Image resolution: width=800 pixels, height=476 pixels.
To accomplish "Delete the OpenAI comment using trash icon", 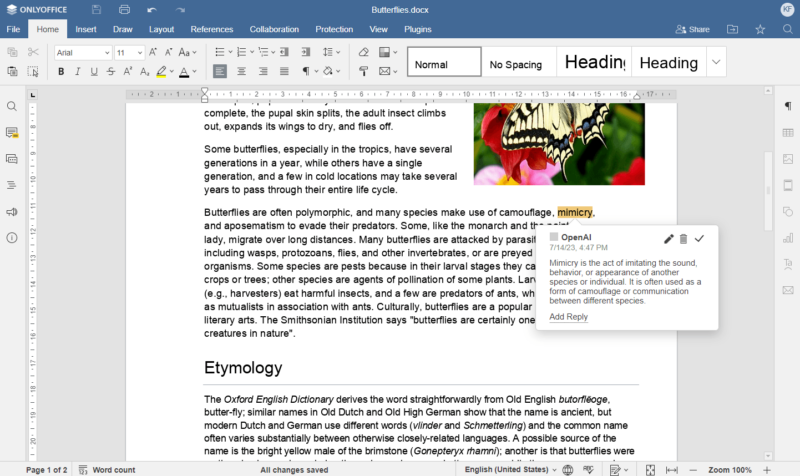I will pos(684,238).
